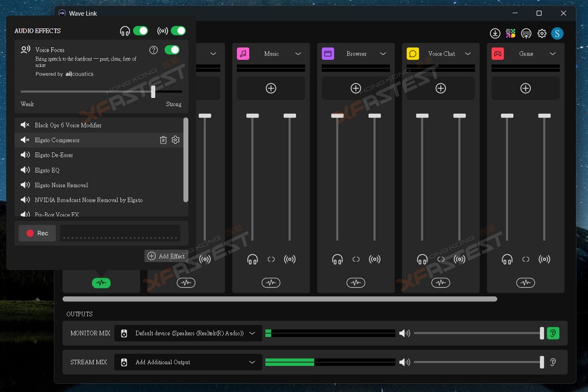Add an effect to the Browser channel
588x392 pixels.
coord(356,88)
